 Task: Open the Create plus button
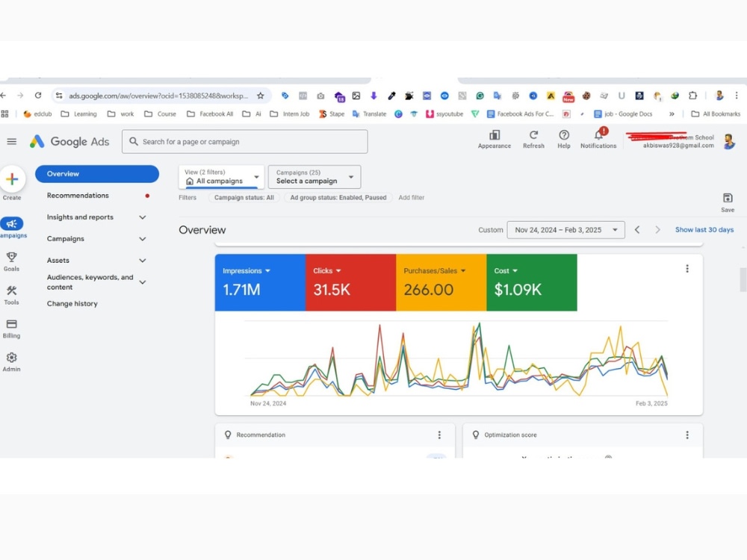pyautogui.click(x=12, y=179)
